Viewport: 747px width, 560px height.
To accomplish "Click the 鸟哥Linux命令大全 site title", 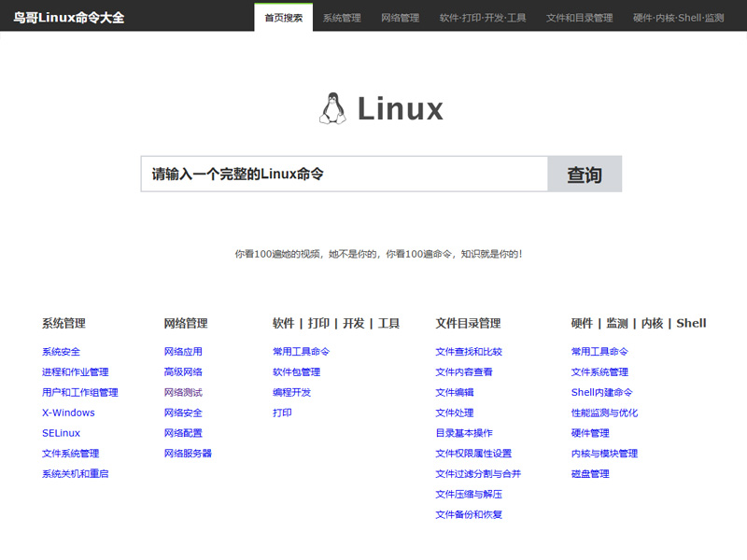I will (69, 18).
